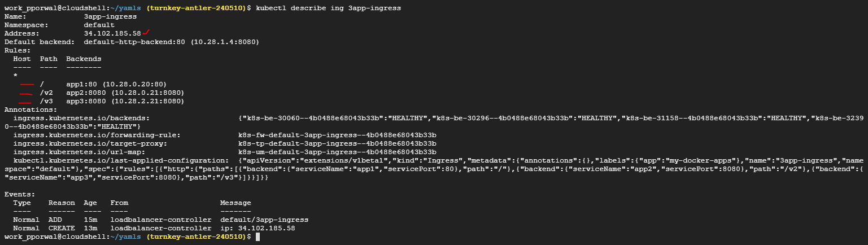Screen dimensions: 868x245
Task: Click the Name value 3app-ingress
Action: point(110,17)
